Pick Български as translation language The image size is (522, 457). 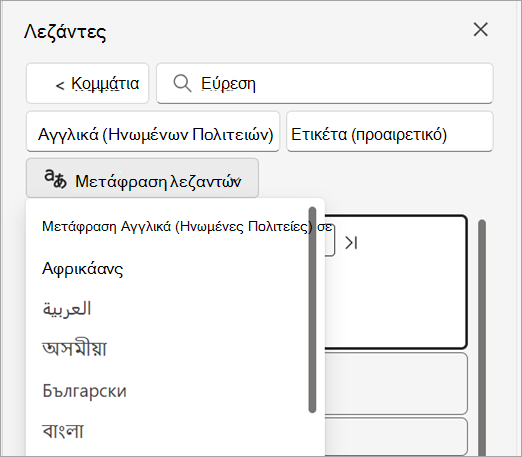click(84, 391)
